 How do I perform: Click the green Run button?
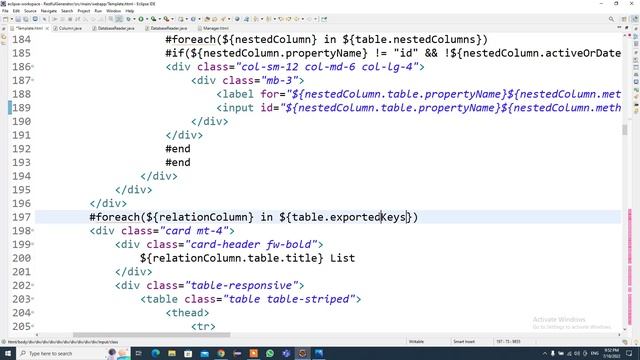click(x=141, y=19)
